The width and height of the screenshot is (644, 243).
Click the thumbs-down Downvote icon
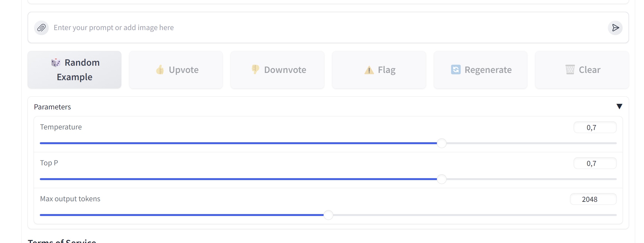click(x=255, y=69)
